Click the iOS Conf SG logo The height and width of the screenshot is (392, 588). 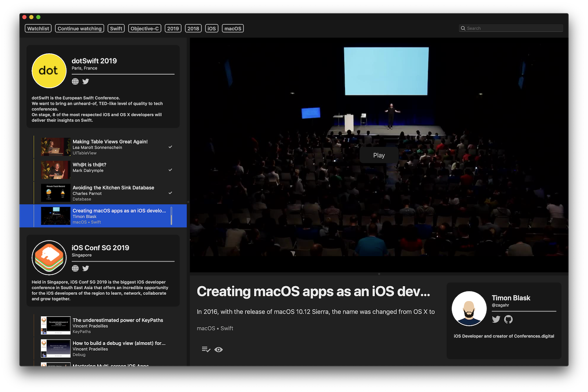pyautogui.click(x=49, y=258)
